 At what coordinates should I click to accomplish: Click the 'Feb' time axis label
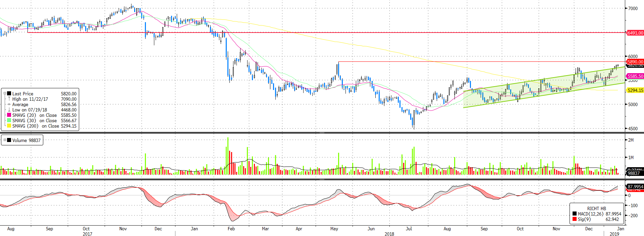pyautogui.click(x=231, y=229)
